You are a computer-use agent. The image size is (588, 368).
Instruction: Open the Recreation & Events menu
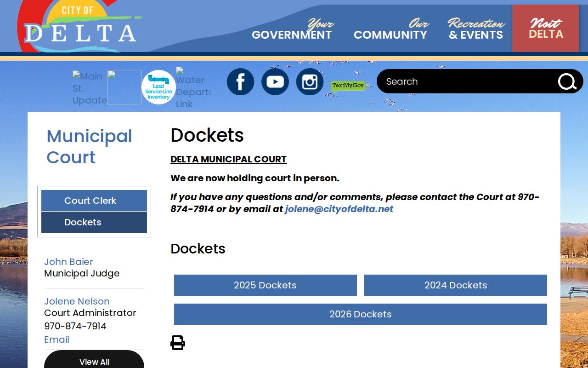click(476, 29)
